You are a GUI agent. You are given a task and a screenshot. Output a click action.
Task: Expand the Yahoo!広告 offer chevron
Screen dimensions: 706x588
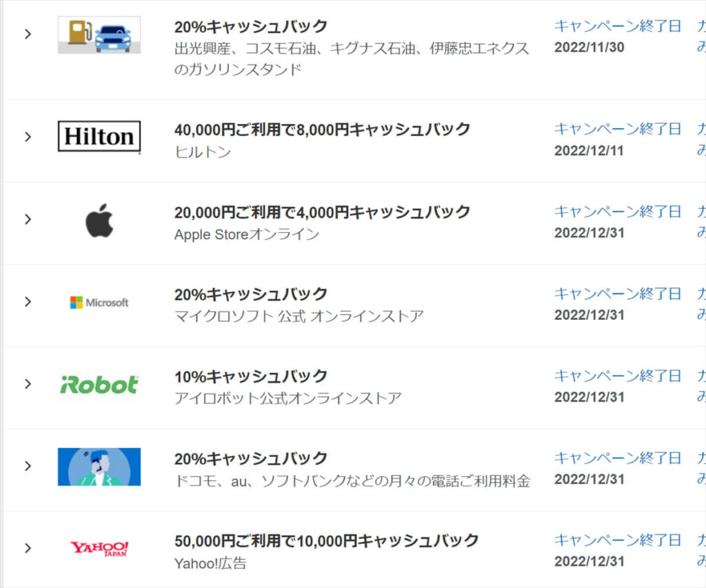click(x=28, y=548)
